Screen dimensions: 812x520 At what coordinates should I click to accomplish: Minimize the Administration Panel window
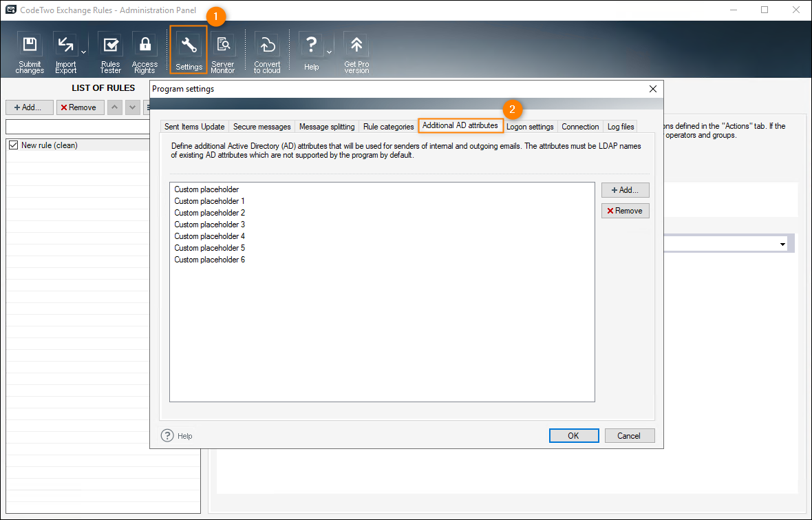tap(734, 10)
